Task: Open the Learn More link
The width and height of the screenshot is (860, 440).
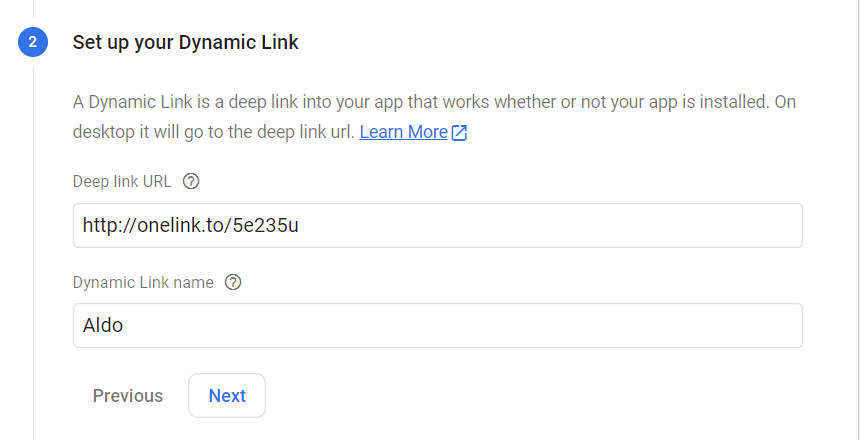Action: point(403,132)
